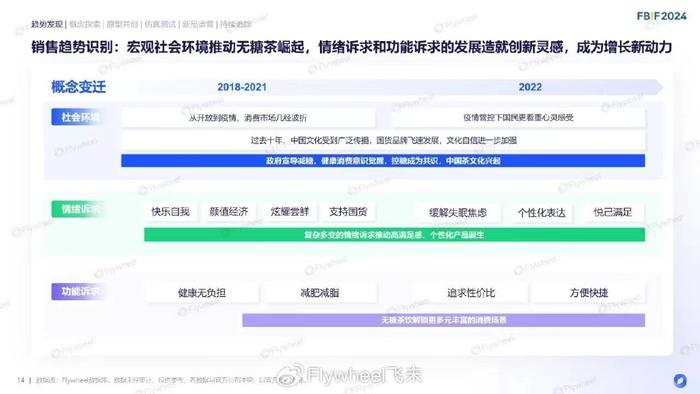Image resolution: width=700 pixels, height=394 pixels.
Task: Click the 减肥减脂 box
Action: click(x=320, y=293)
